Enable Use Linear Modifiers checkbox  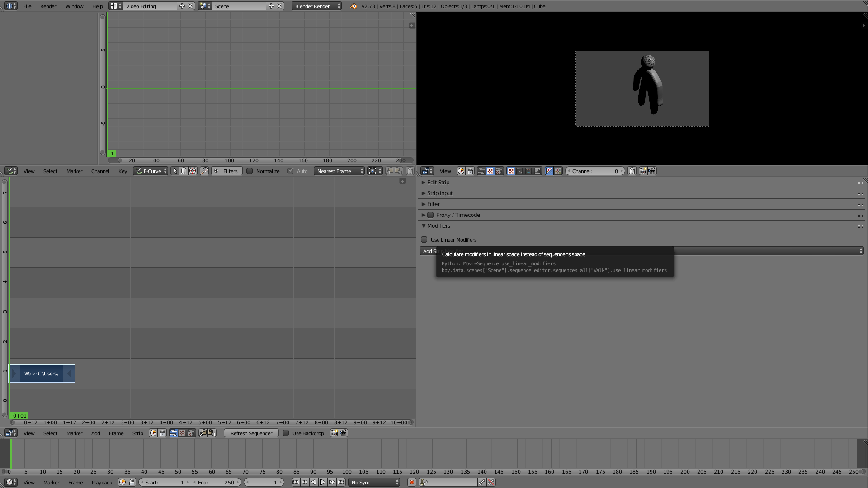424,239
